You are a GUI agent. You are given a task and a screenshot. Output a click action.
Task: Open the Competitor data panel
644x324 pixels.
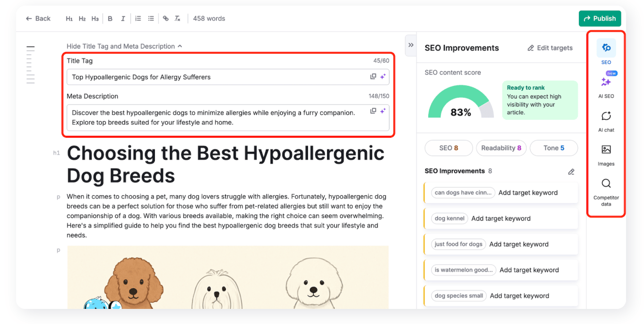tap(606, 189)
